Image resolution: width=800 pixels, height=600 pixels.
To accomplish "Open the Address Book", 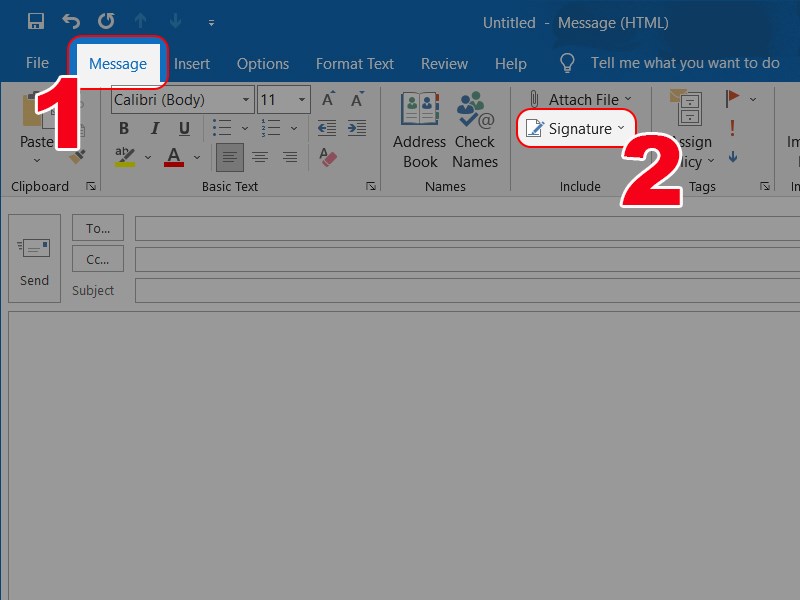I will coord(419,130).
